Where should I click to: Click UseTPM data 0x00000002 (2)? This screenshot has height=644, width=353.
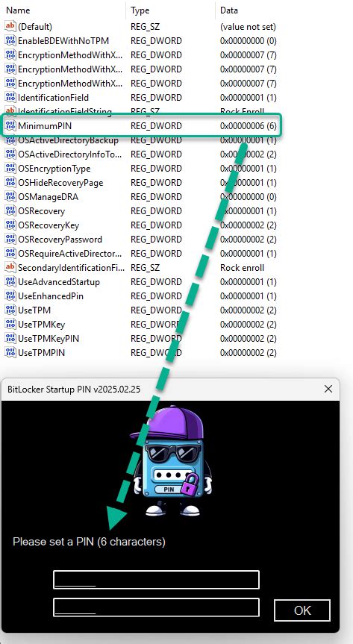click(x=249, y=310)
